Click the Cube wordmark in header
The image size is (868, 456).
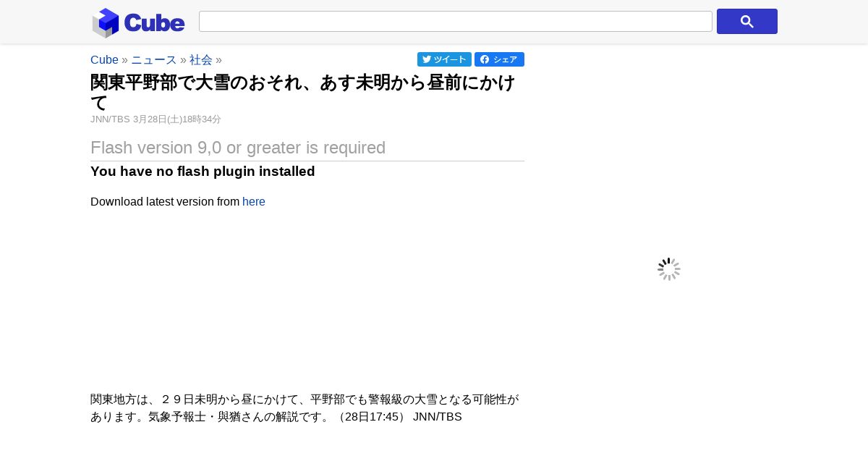[154, 22]
